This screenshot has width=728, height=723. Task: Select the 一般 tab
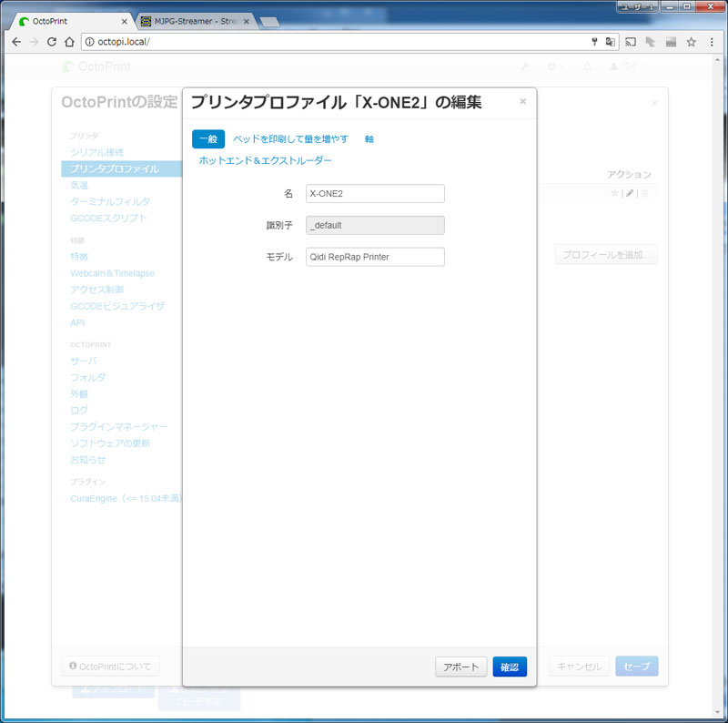pyautogui.click(x=208, y=139)
